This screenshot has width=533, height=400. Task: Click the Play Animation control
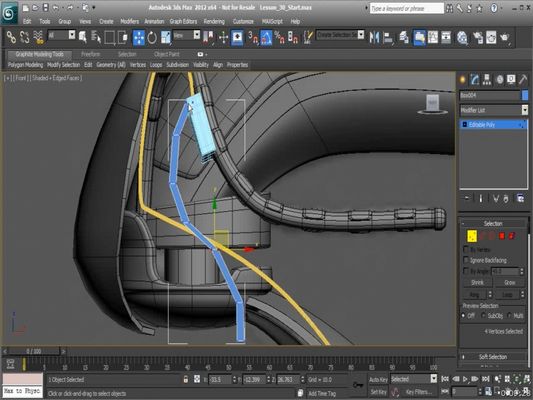point(465,379)
